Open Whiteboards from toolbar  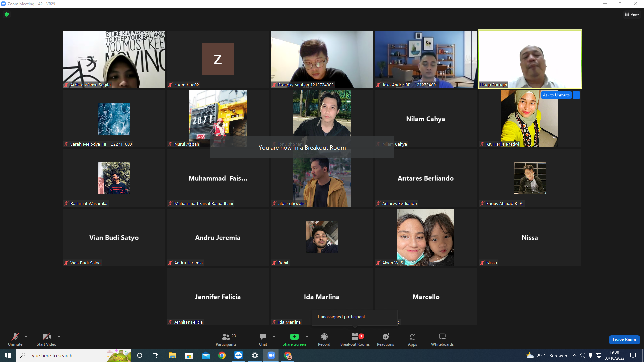(442, 339)
